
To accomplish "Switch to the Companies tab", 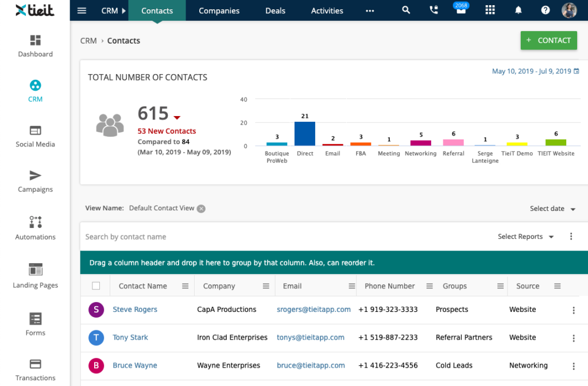I will [x=219, y=10].
